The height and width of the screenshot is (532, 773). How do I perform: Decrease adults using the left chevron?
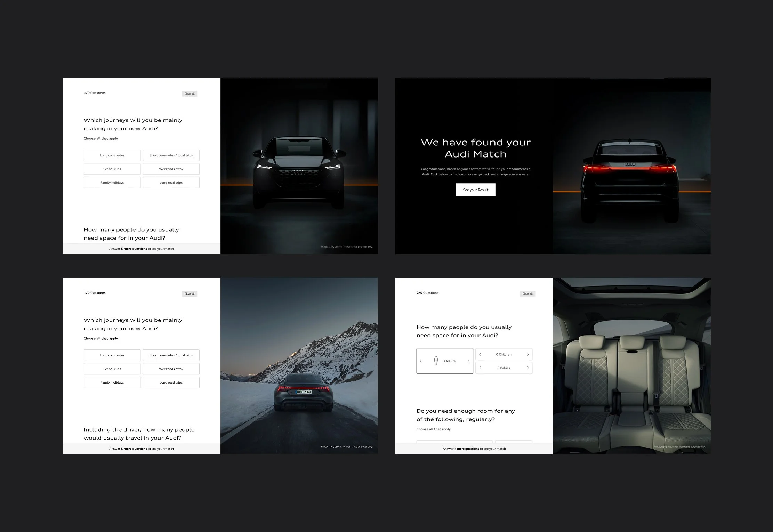[x=421, y=361]
